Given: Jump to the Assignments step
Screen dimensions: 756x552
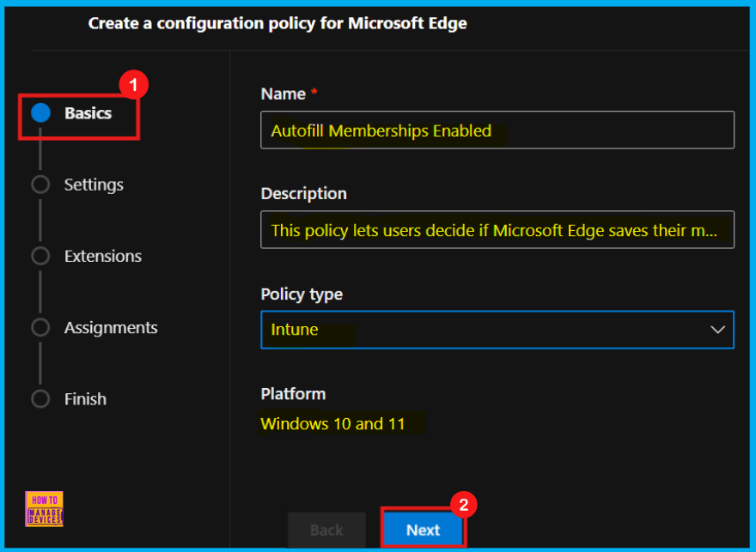Looking at the screenshot, I should tap(111, 328).
